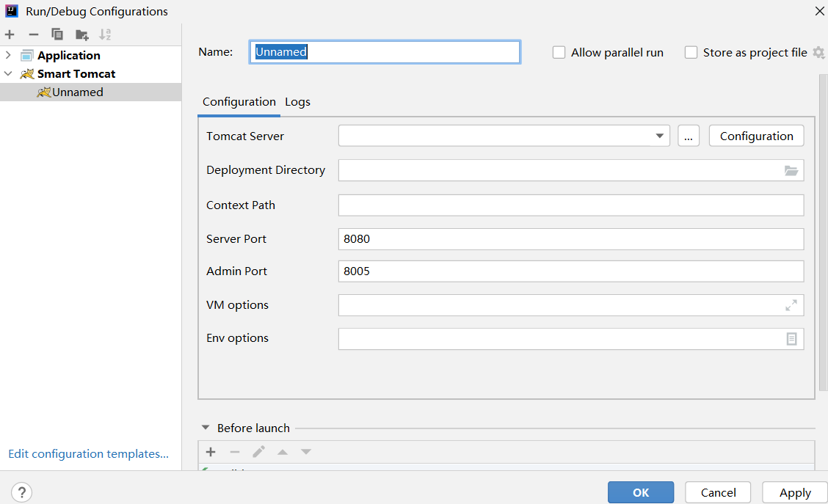Click the Add New Configuration plus icon
The width and height of the screenshot is (828, 504).
click(x=10, y=34)
